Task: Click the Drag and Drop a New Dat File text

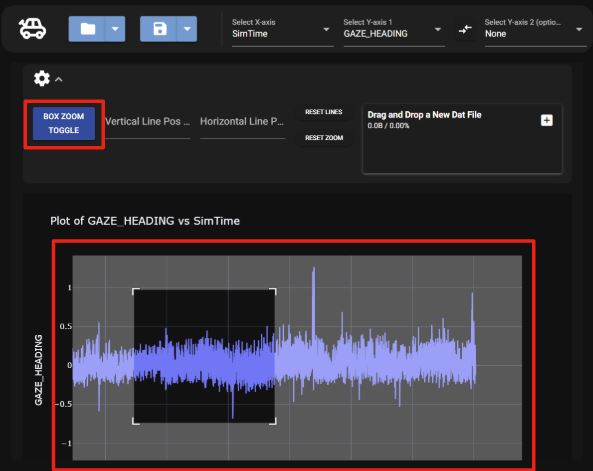Action: click(x=424, y=115)
